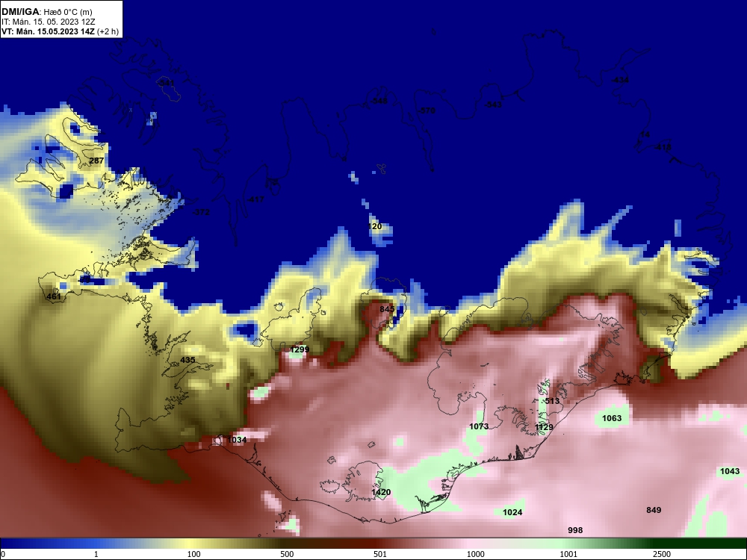Click the 287 value on the map
Screen dimensions: 747x560
tap(96, 161)
